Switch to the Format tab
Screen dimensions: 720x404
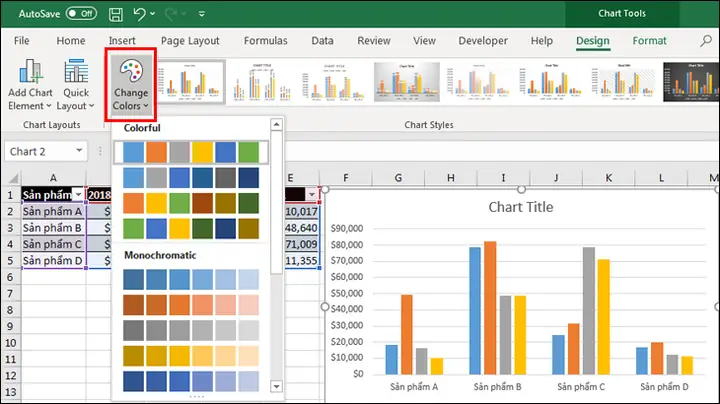point(649,40)
